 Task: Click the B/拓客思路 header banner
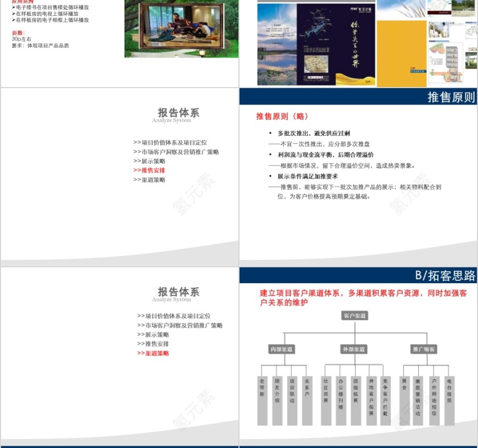click(x=444, y=276)
